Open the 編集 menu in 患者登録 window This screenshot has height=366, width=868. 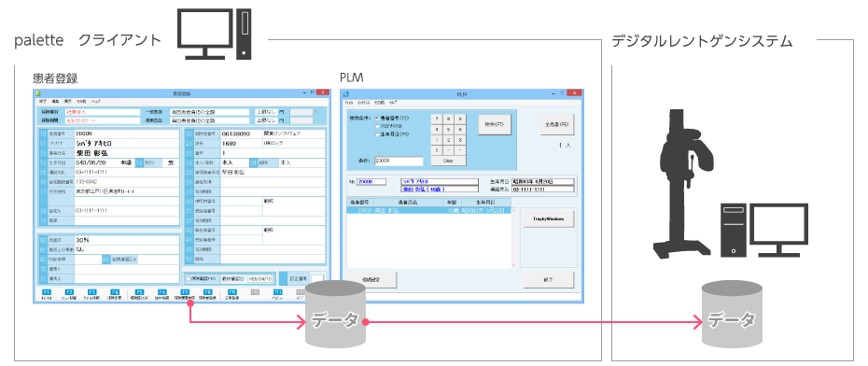click(55, 103)
